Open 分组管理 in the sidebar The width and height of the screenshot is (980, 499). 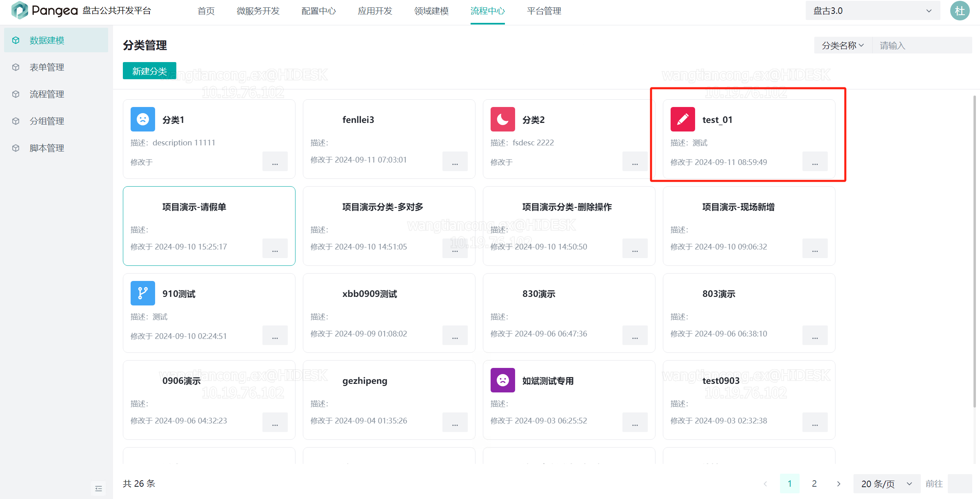56,121
